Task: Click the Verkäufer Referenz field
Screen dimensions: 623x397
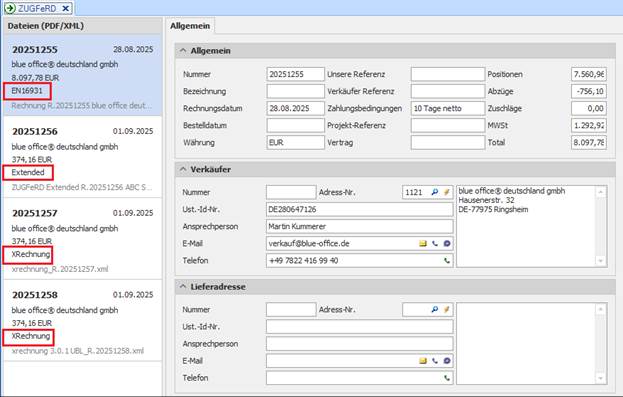Action: tap(448, 91)
